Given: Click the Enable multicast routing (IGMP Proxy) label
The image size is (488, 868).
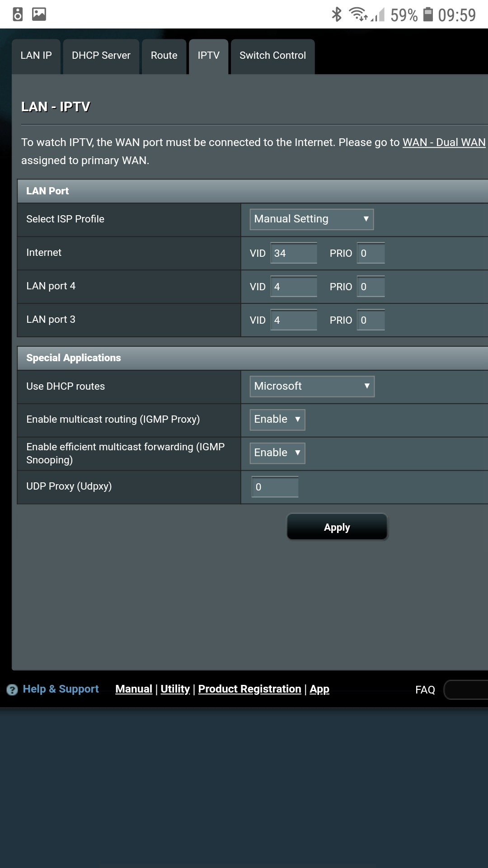Looking at the screenshot, I should [x=113, y=420].
